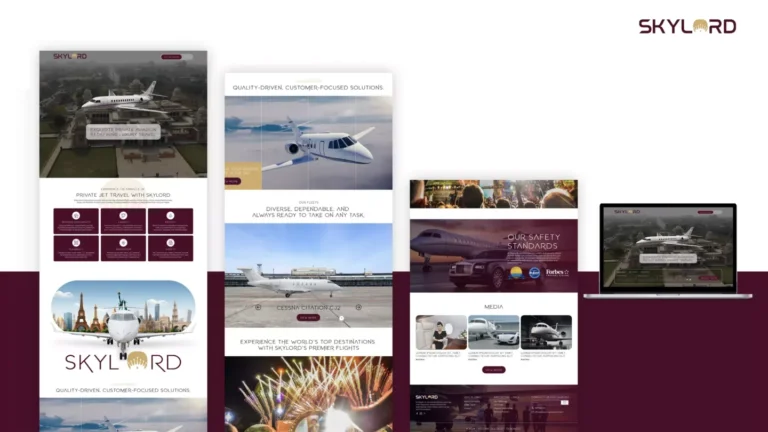Click the SKYLORD logo in the first mockup header
The width and height of the screenshot is (768, 432).
70,56
